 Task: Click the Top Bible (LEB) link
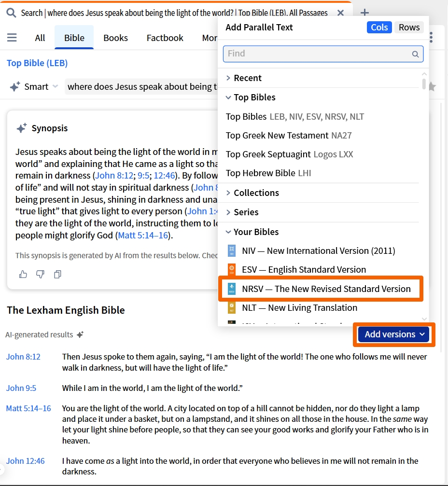pyautogui.click(x=37, y=63)
